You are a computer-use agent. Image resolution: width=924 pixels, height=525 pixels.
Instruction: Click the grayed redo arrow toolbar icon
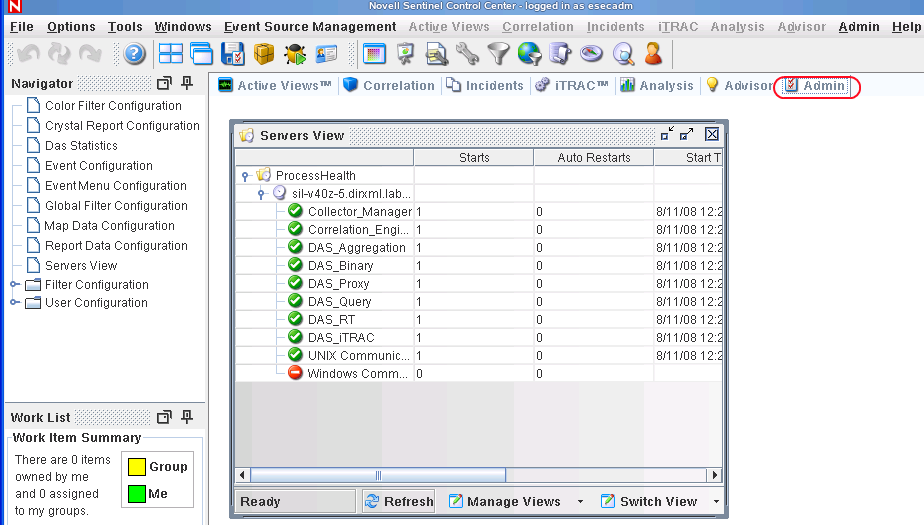90,54
